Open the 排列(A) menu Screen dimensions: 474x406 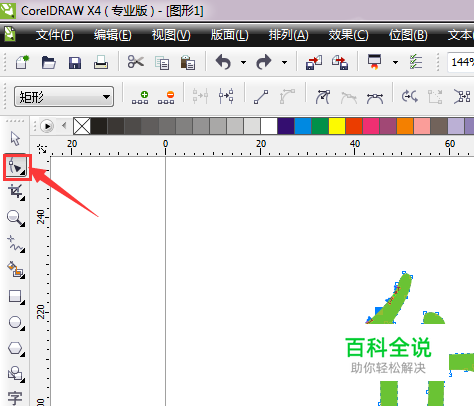288,35
